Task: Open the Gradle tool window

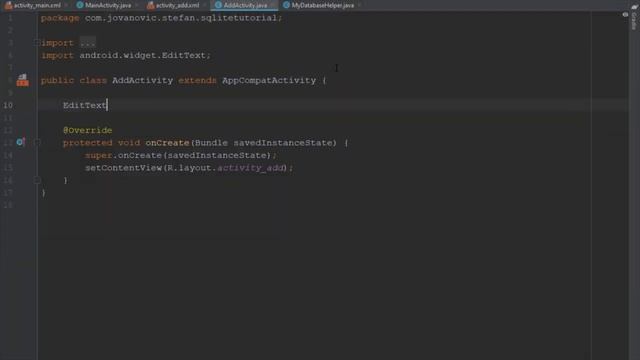Action: tap(634, 18)
